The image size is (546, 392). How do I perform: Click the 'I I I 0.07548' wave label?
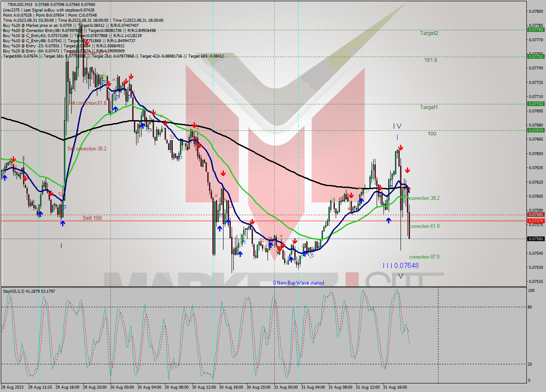click(401, 265)
